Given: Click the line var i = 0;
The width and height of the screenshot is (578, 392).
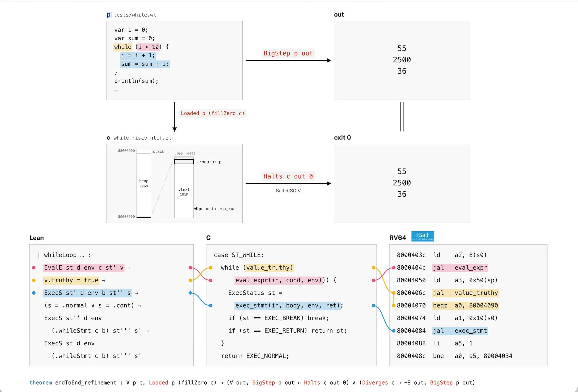Looking at the screenshot, I should [131, 30].
